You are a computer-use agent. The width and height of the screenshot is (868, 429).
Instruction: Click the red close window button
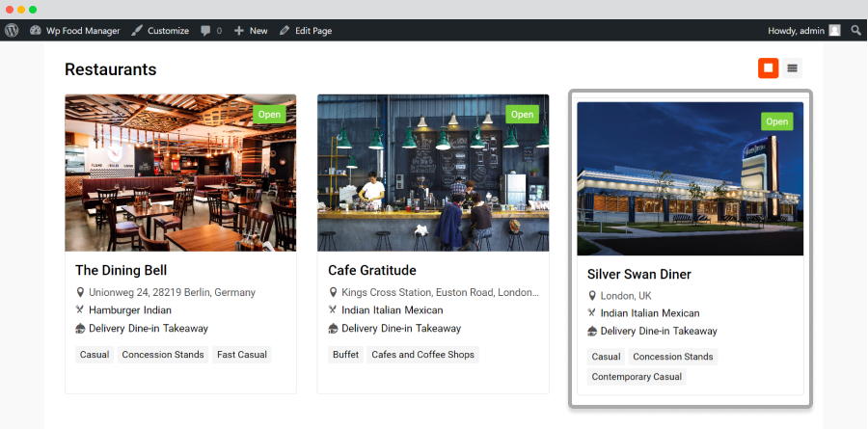click(10, 10)
